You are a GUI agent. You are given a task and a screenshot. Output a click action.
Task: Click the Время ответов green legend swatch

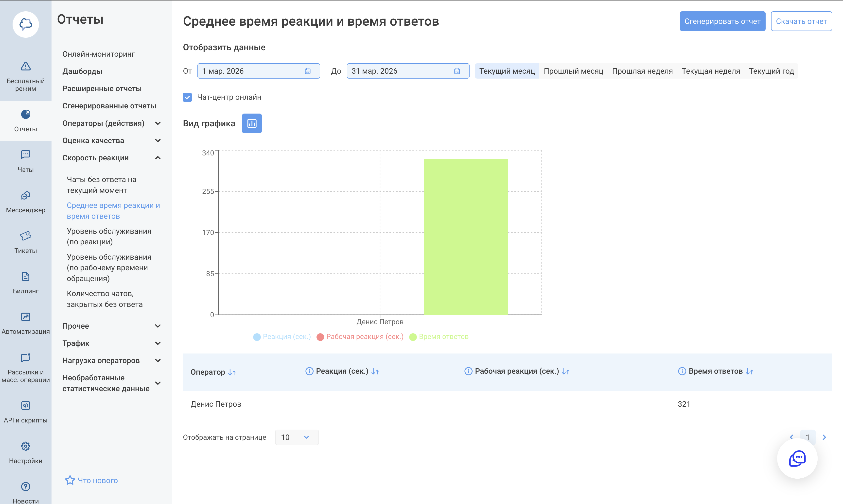click(413, 337)
